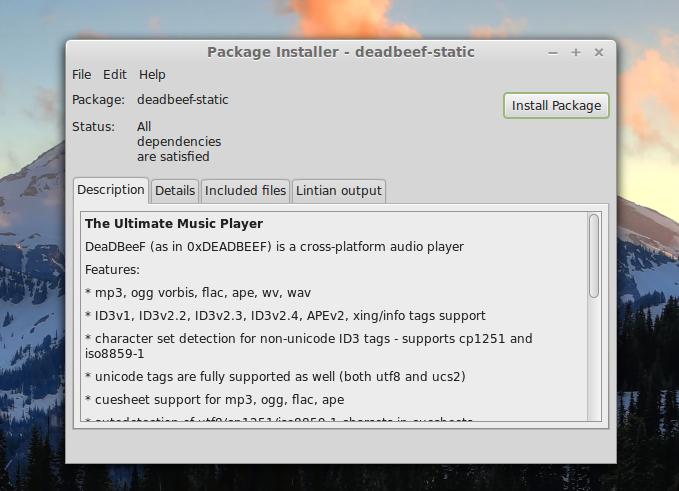Close the Package Installer window

coord(599,52)
